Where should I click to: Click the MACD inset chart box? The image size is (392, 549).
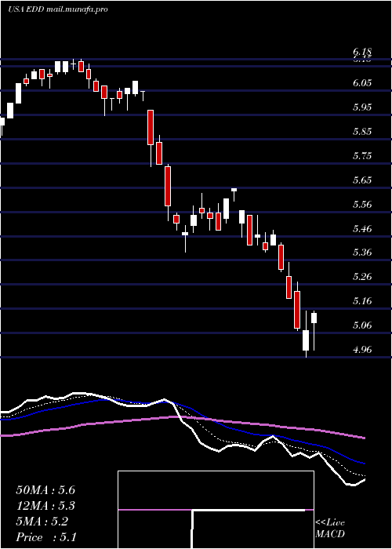tap(216, 510)
